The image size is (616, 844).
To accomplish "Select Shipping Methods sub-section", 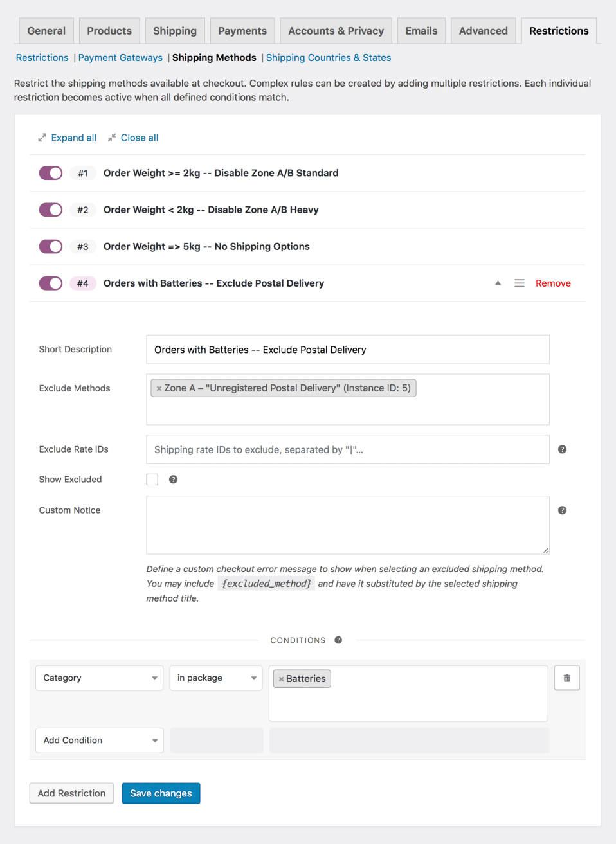I will click(x=214, y=58).
